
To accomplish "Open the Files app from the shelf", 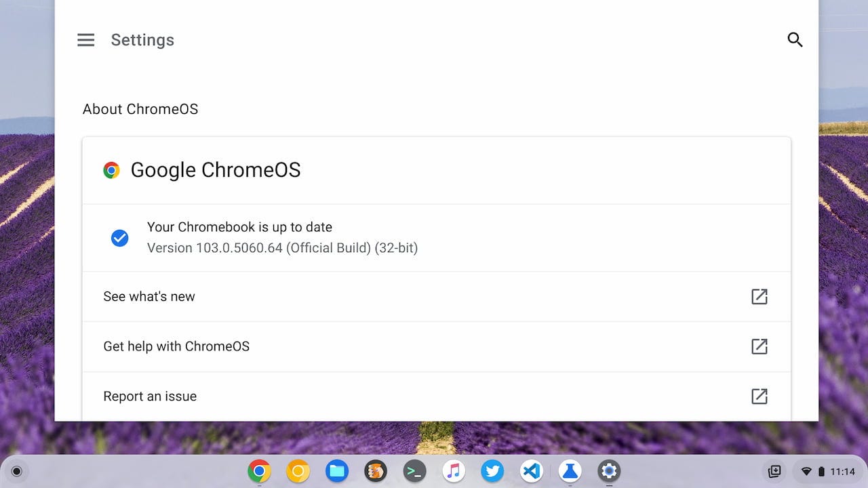I will click(x=337, y=471).
